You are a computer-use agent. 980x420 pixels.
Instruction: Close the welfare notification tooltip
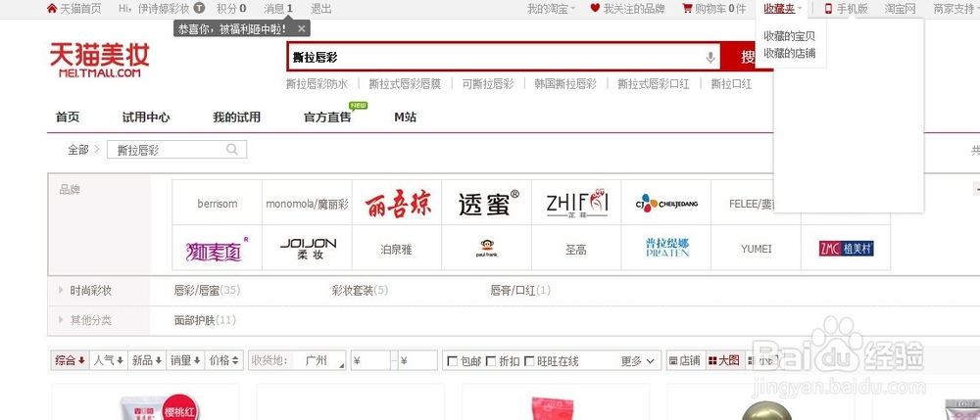(x=302, y=28)
